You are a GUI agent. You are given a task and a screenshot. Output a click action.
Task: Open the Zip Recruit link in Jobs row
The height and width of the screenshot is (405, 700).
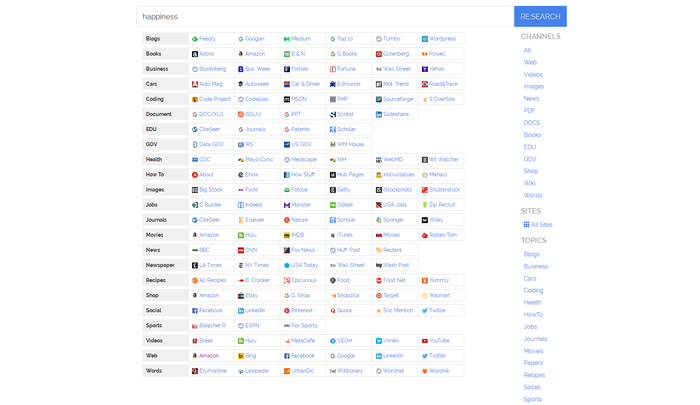coord(442,205)
